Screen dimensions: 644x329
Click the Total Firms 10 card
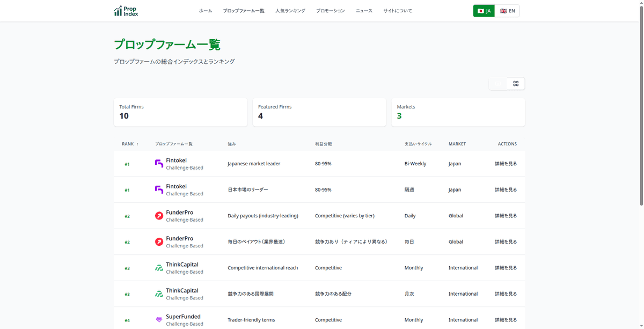(180, 112)
